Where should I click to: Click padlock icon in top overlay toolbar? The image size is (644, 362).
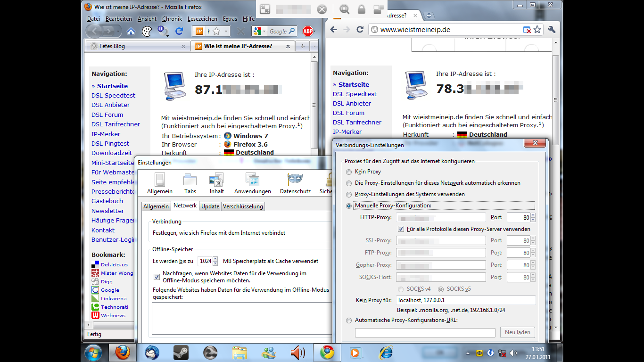coord(361,9)
